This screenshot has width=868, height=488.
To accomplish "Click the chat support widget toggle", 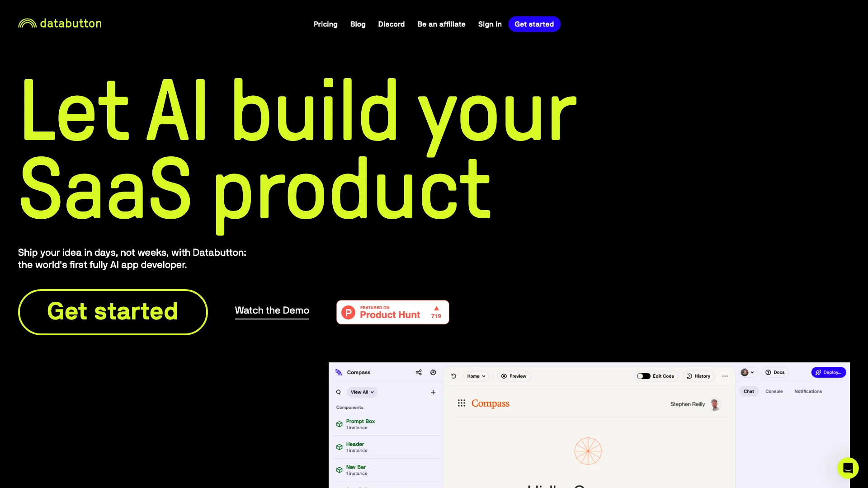I will (848, 468).
